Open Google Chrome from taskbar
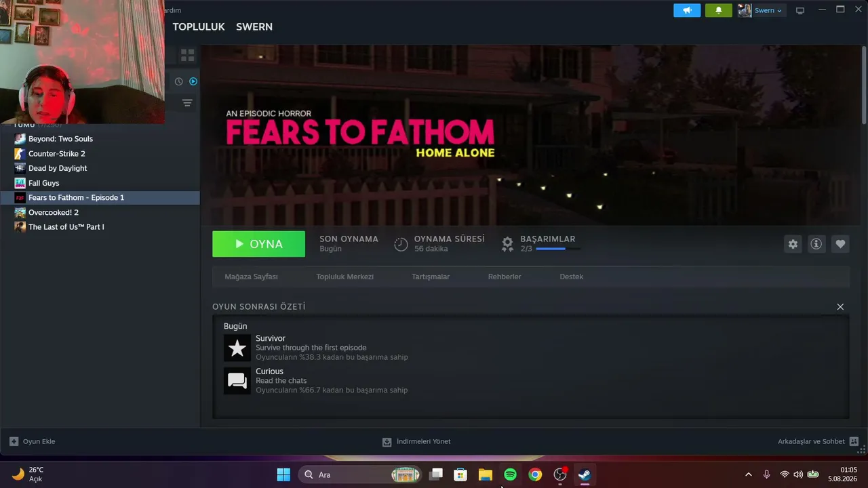The image size is (868, 488). pos(535,474)
